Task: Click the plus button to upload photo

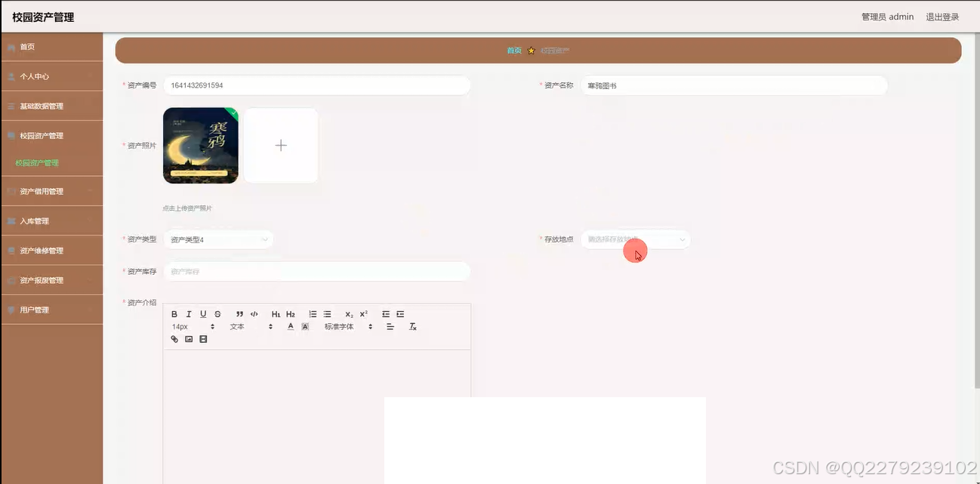Action: click(280, 145)
